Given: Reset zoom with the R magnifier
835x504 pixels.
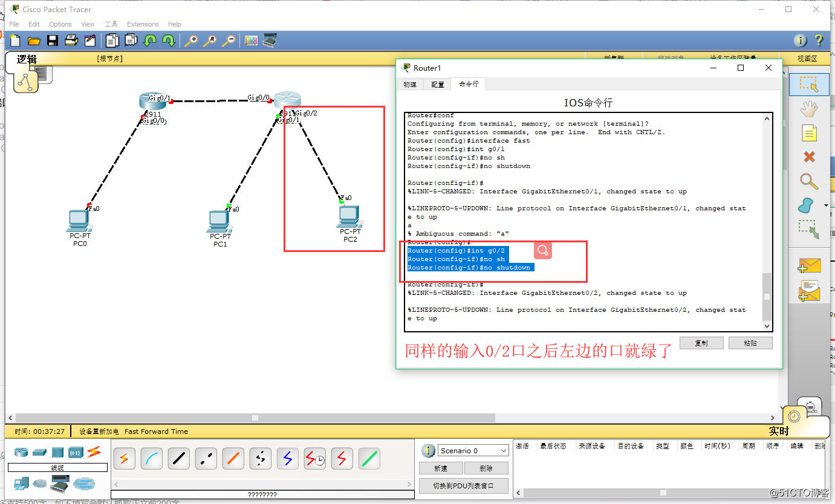Looking at the screenshot, I should pyautogui.click(x=210, y=40).
